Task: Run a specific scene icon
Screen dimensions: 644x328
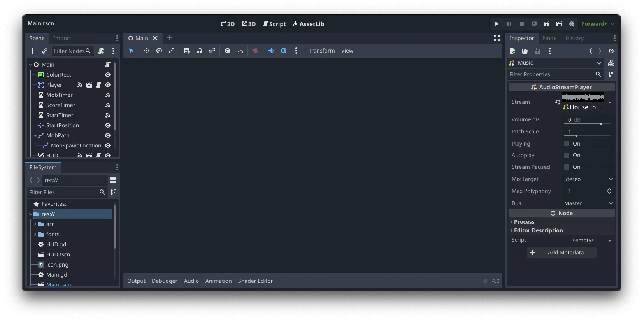Action: point(559,24)
